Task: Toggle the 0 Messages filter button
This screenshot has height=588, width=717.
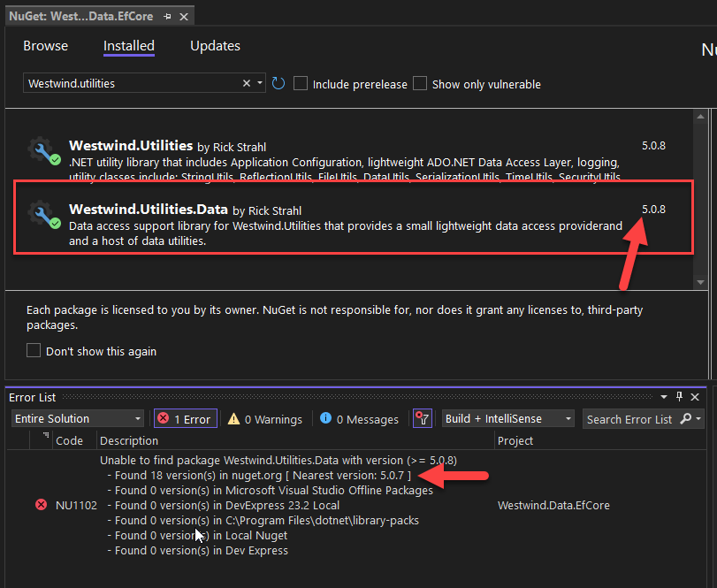Action: tap(359, 419)
